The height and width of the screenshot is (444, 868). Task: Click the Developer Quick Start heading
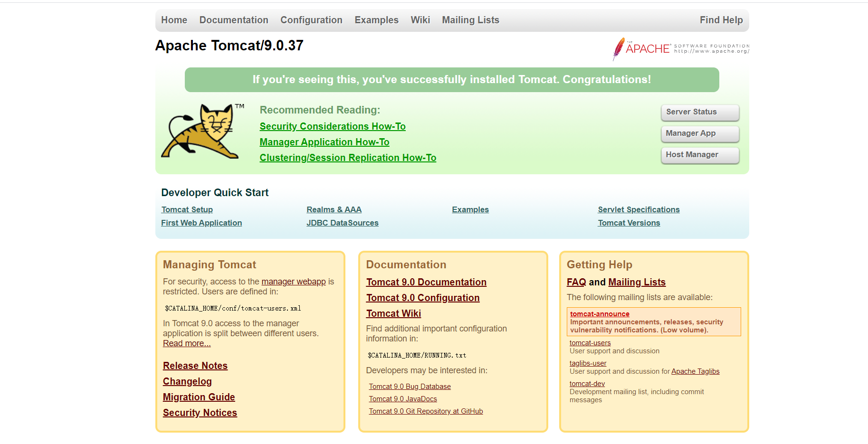tap(215, 193)
